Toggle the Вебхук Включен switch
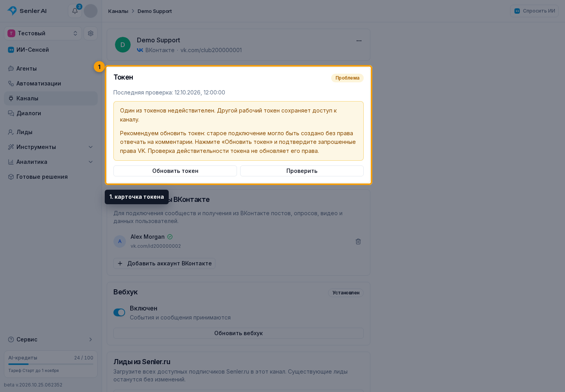 pyautogui.click(x=119, y=312)
